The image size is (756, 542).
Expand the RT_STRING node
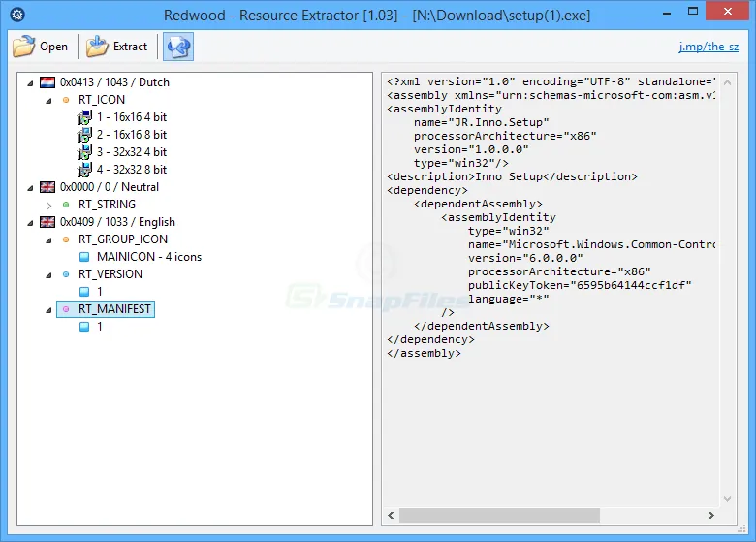click(x=48, y=205)
